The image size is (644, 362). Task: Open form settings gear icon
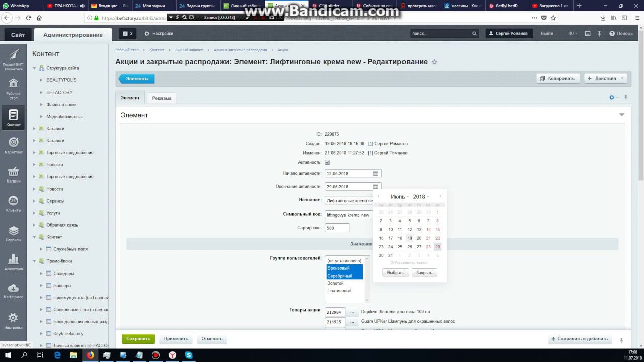tap(612, 98)
